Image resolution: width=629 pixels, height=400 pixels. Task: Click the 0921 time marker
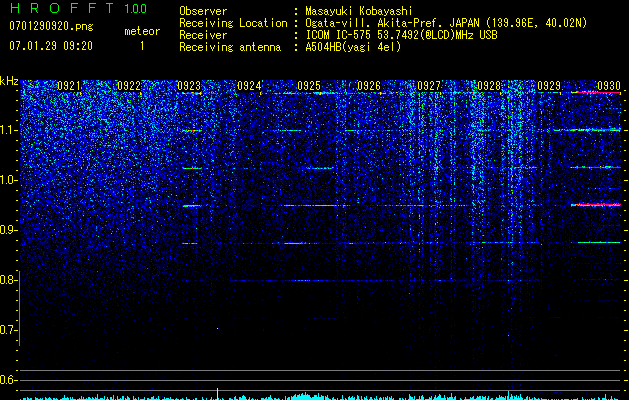(69, 86)
